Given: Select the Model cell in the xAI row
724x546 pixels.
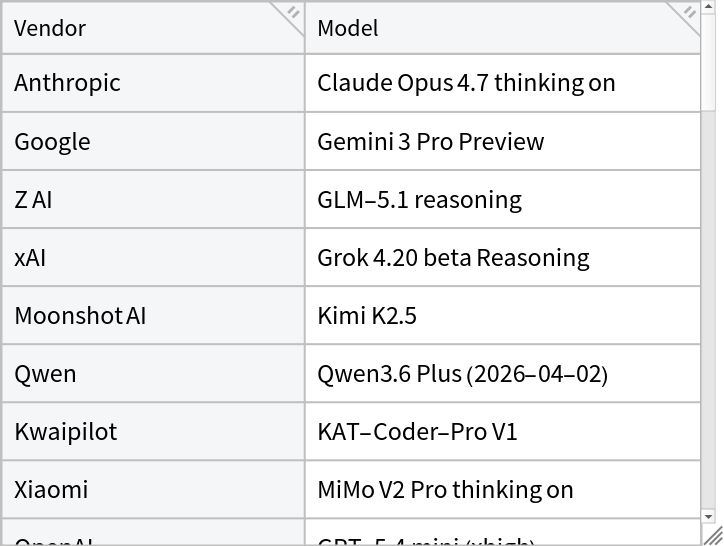Looking at the screenshot, I should tap(502, 257).
